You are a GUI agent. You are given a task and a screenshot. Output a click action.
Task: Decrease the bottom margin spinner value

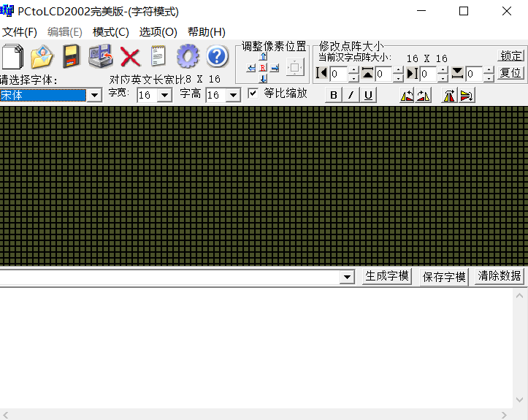click(489, 78)
